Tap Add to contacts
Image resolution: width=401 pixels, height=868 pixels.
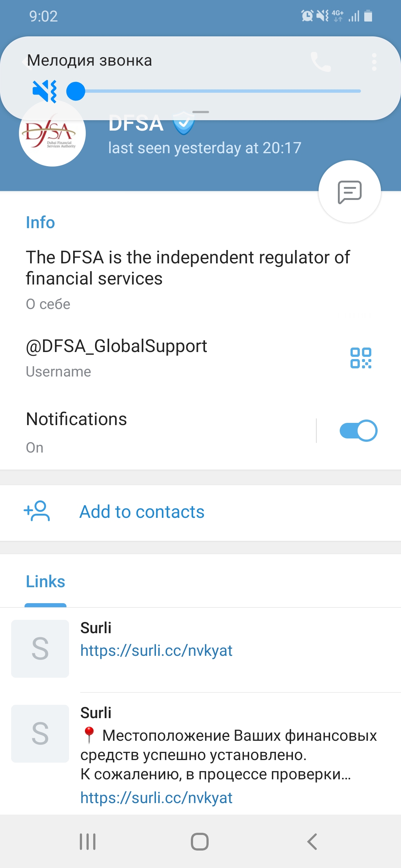click(142, 512)
